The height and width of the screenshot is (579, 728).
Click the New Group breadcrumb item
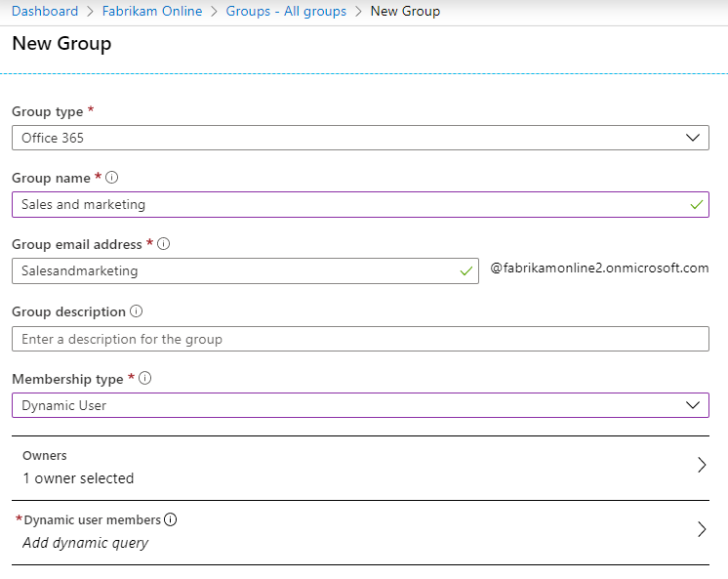[405, 12]
